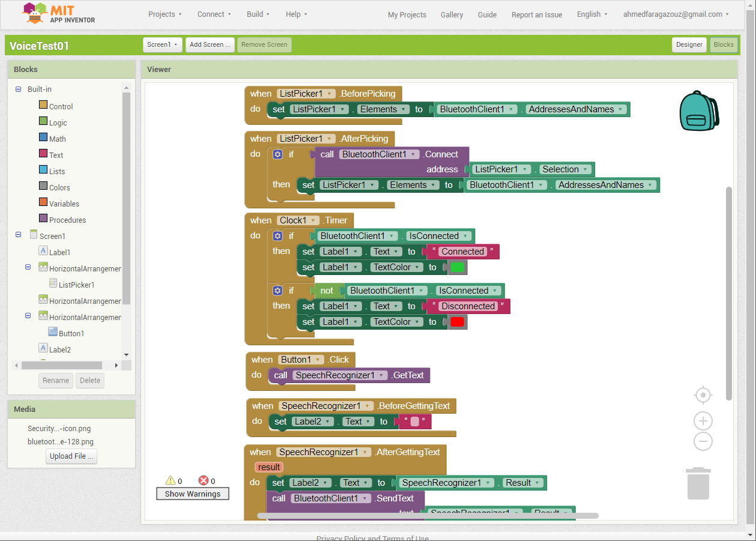Click the Upload File button

[71, 456]
